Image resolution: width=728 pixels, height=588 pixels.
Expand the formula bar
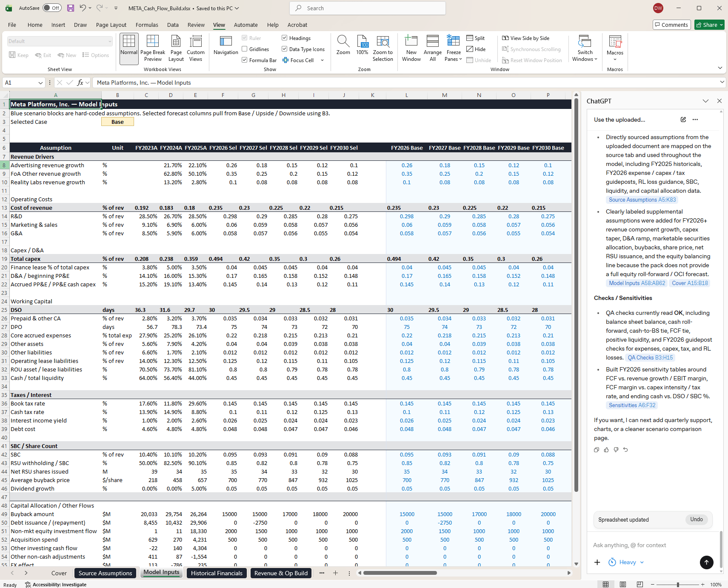pyautogui.click(x=722, y=82)
